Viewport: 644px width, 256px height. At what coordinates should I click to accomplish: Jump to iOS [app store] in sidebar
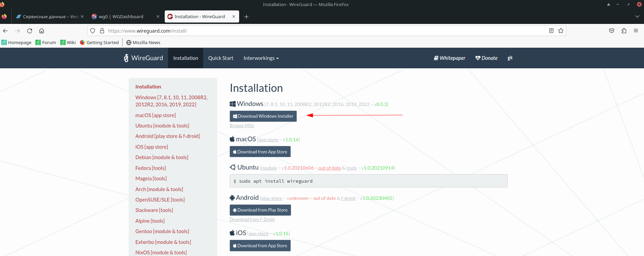click(x=152, y=147)
